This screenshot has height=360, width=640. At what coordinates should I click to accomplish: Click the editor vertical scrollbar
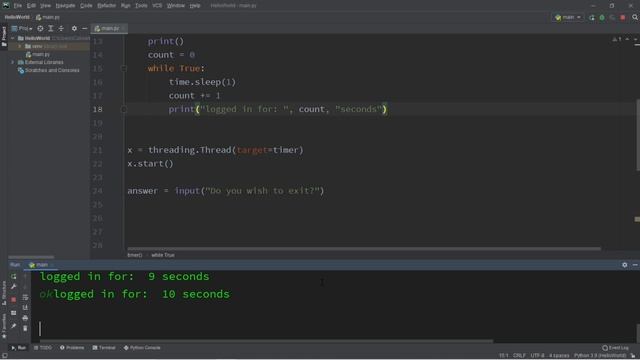pyautogui.click(x=638, y=135)
